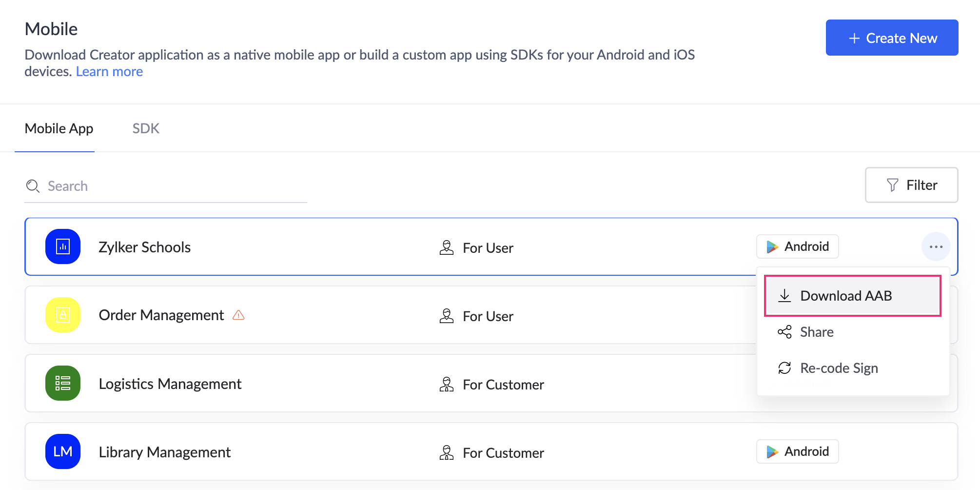This screenshot has width=980, height=490.
Task: Click the customer icon in Logistics Management row
Action: click(447, 384)
